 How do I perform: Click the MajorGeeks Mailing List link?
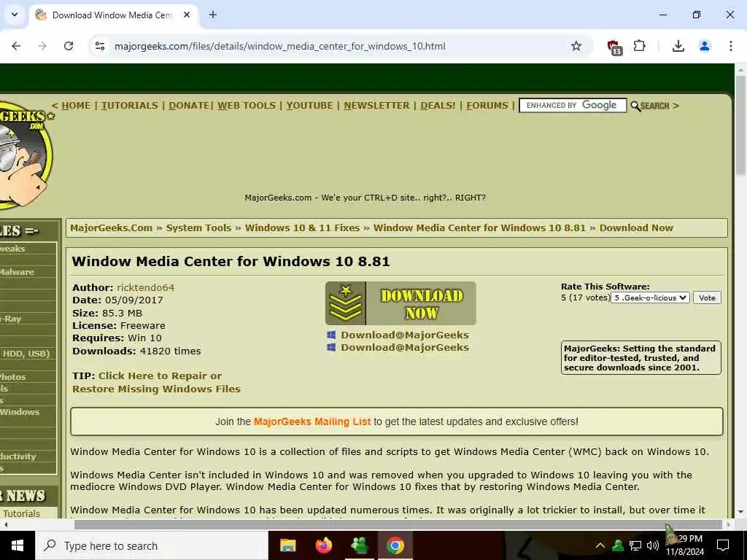click(312, 421)
